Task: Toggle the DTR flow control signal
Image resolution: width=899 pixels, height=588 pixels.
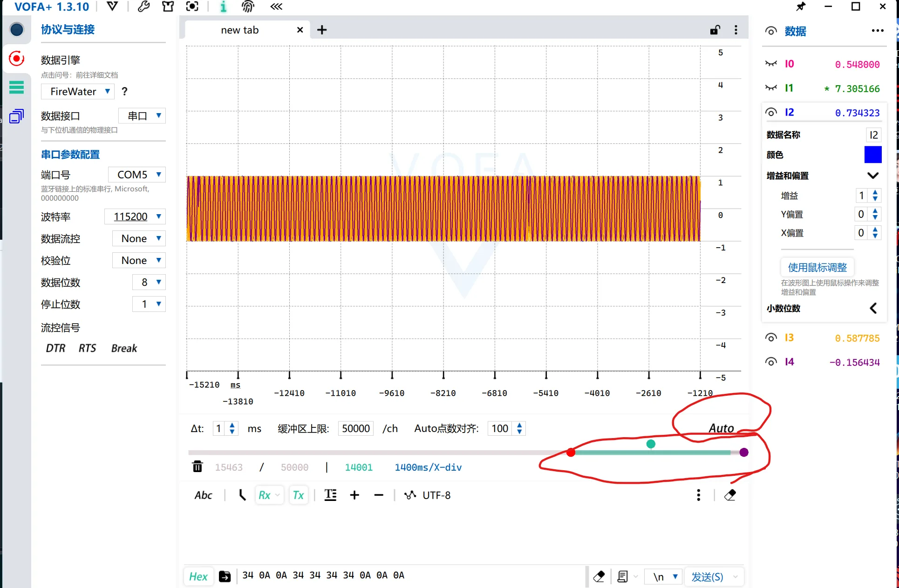Action: click(x=56, y=348)
